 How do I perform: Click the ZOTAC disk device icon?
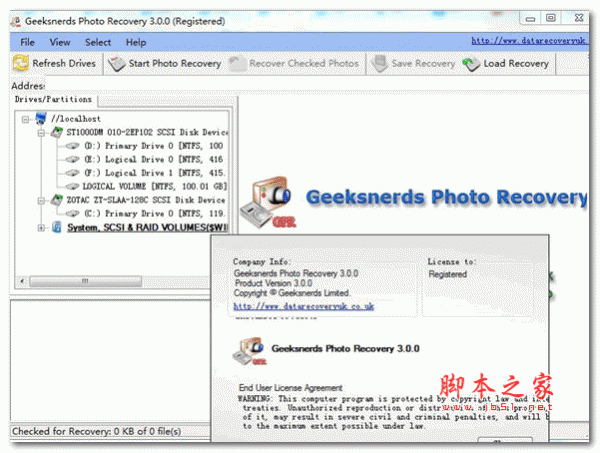click(x=57, y=200)
